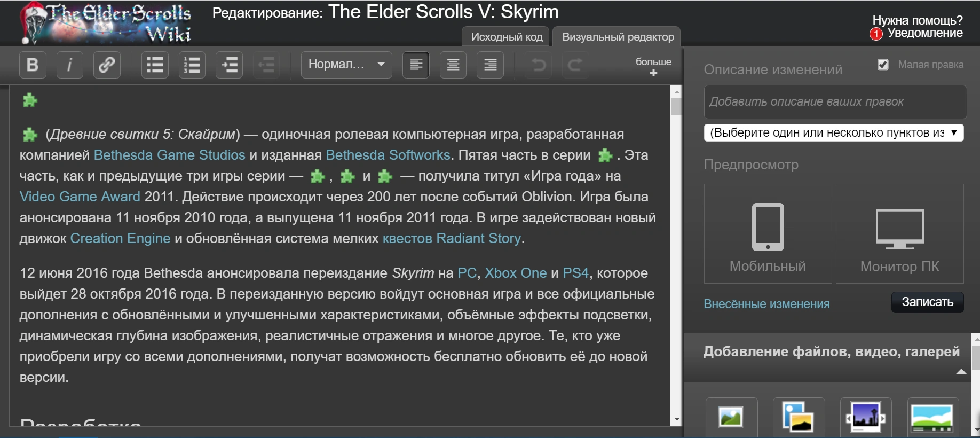Follow the "PS4" link

tap(576, 273)
